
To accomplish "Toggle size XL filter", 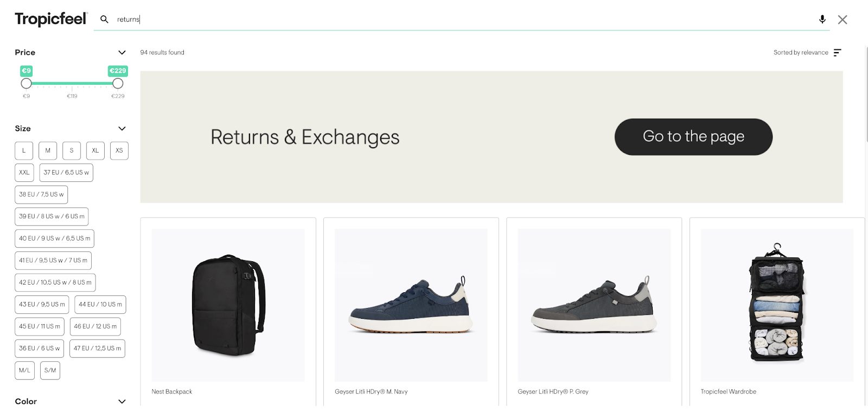I will (x=95, y=150).
